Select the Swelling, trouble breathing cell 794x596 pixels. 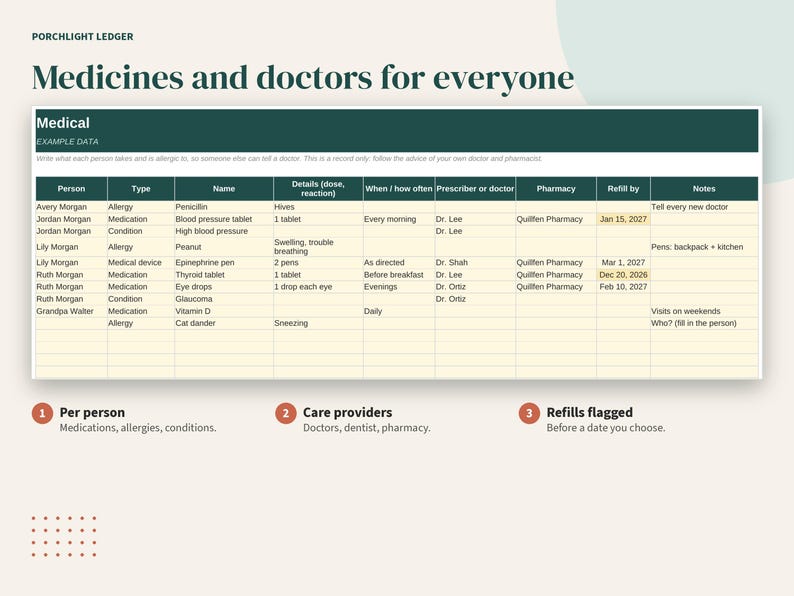click(318, 247)
